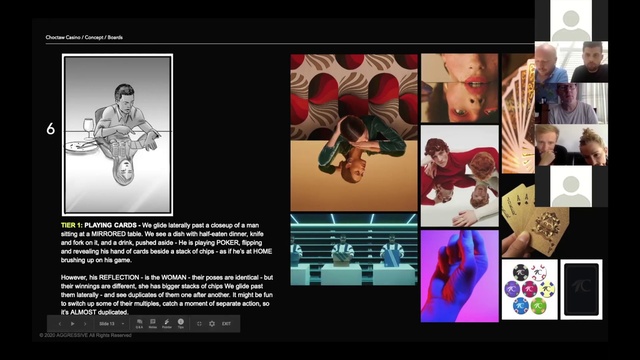The width and height of the screenshot is (640, 360).
Task: Select the teal shelves workers image
Action: (x=354, y=249)
